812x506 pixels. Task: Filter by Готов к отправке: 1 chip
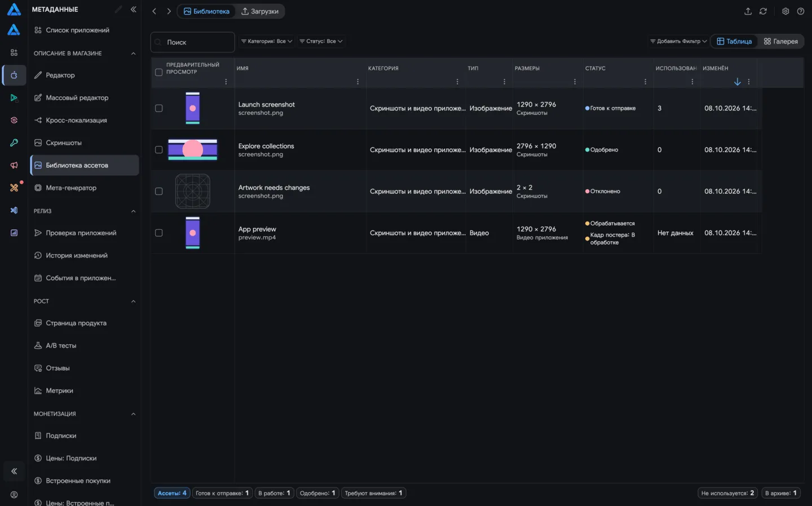pos(222,493)
